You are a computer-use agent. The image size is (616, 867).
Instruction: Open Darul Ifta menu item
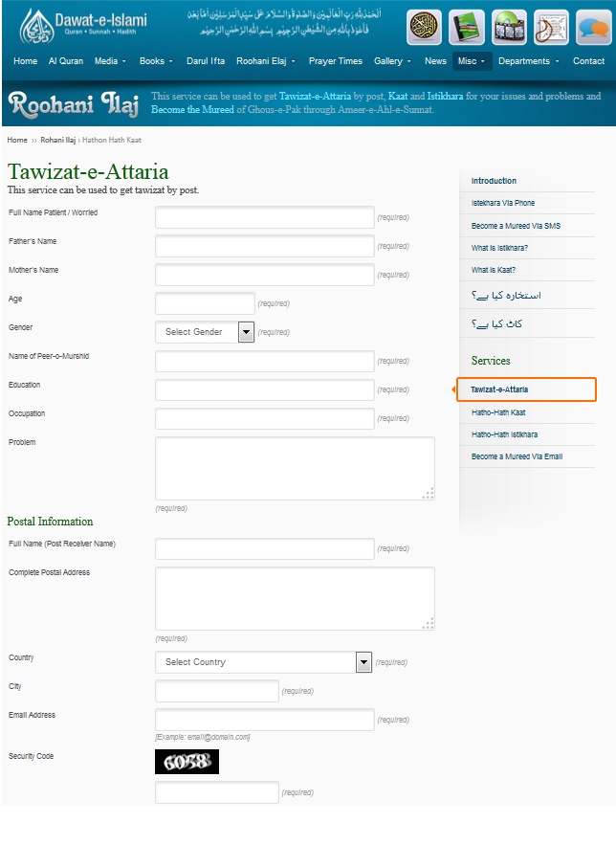click(x=206, y=61)
